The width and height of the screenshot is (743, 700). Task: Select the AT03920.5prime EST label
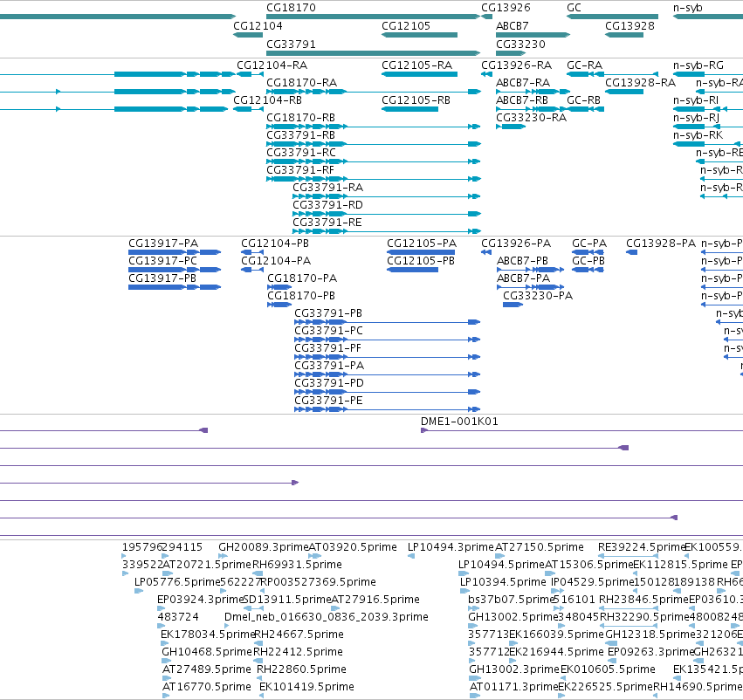click(x=353, y=547)
